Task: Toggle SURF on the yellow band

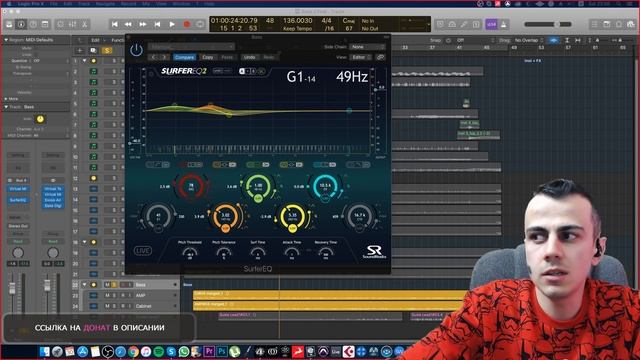Action: [292, 229]
